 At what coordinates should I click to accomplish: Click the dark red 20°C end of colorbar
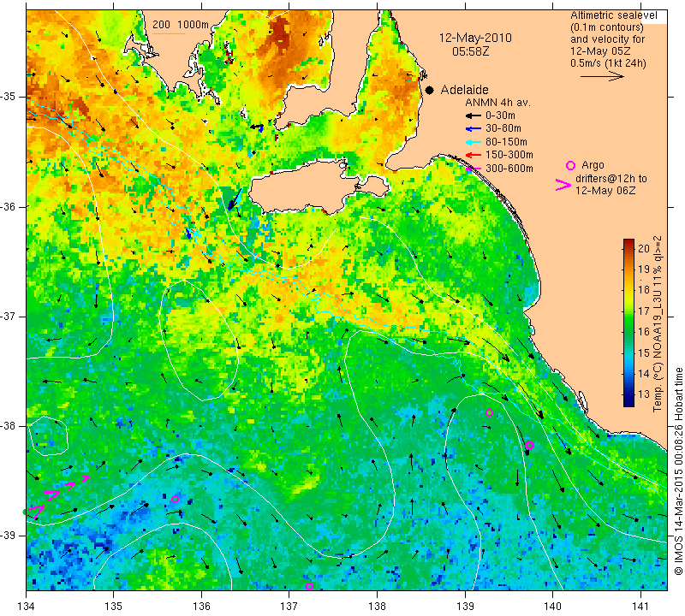coord(628,242)
